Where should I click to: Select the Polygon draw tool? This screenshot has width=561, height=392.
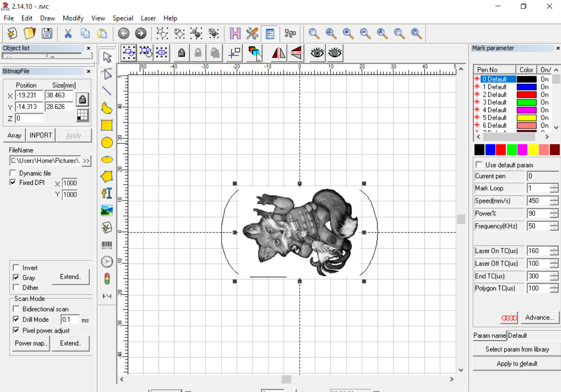click(107, 176)
